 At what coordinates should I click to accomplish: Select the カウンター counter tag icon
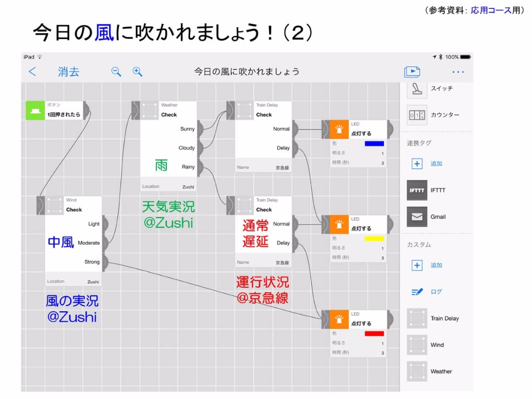click(x=417, y=115)
